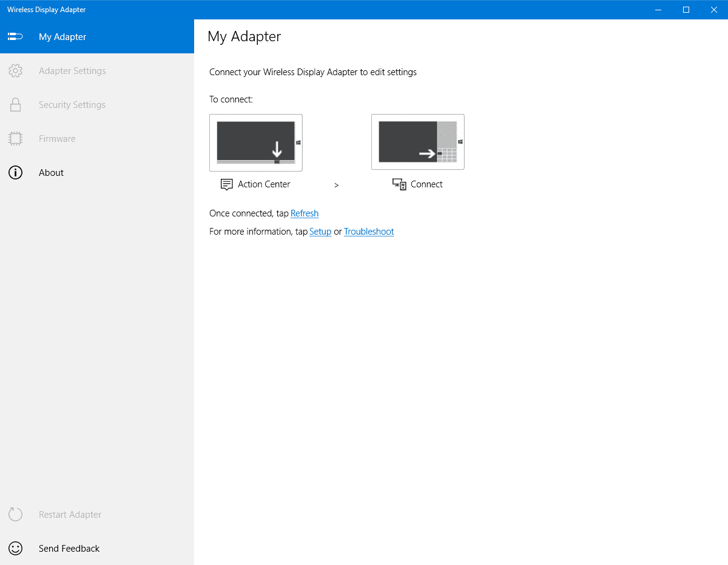The image size is (728, 565).
Task: Open the Setup link
Action: tap(320, 231)
